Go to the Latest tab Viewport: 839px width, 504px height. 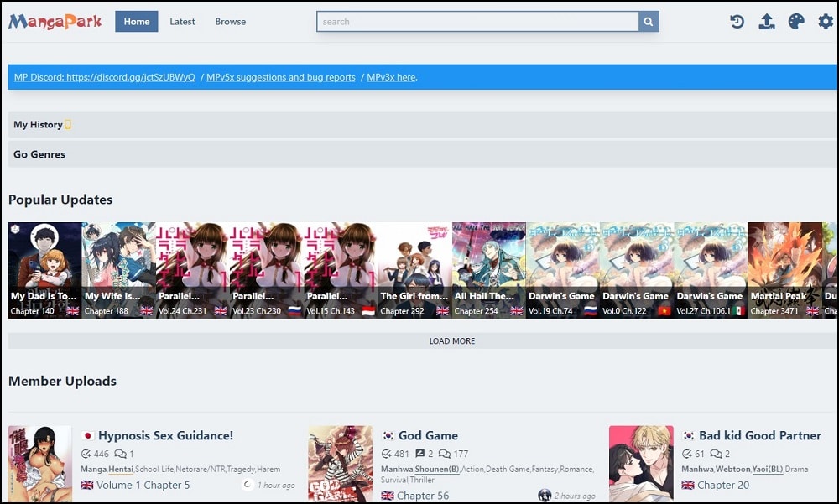click(182, 22)
